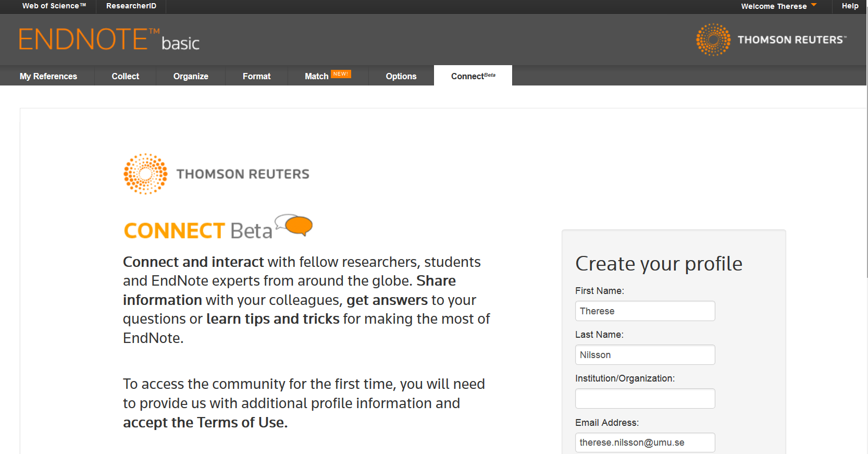Click the NEW! badge beside Match

[x=341, y=74]
